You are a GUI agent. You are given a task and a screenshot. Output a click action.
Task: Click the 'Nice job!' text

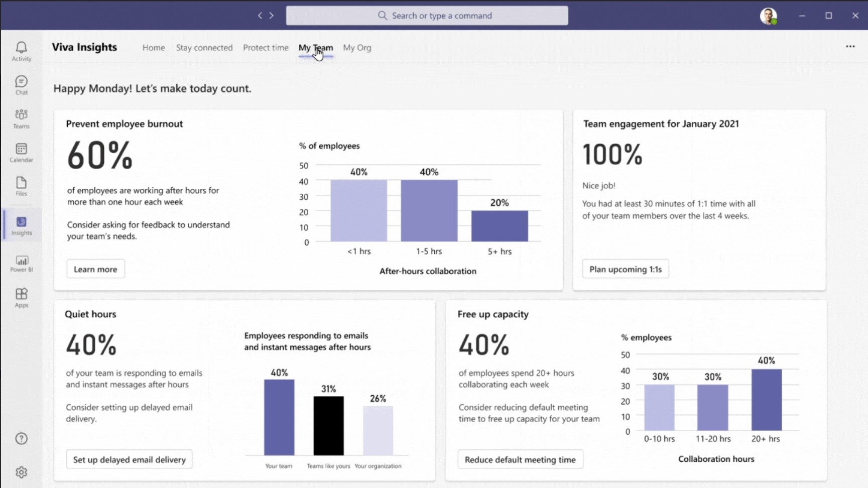point(599,185)
